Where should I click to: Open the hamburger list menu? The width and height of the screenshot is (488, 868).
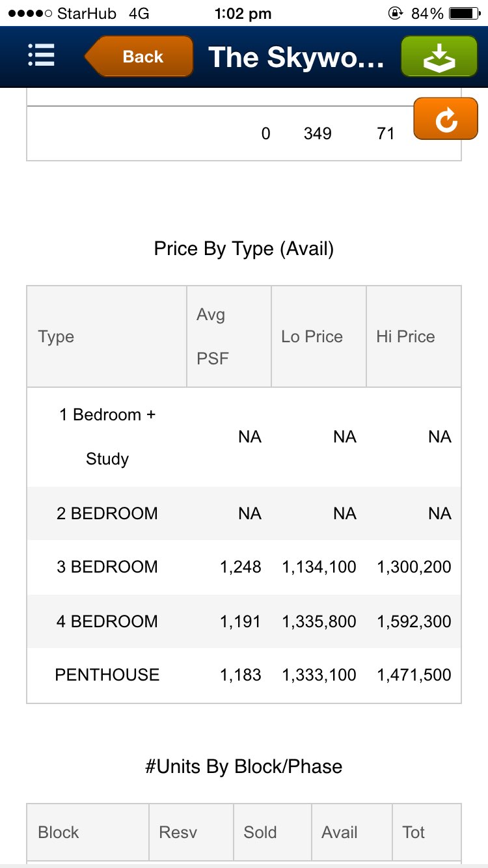tap(41, 56)
